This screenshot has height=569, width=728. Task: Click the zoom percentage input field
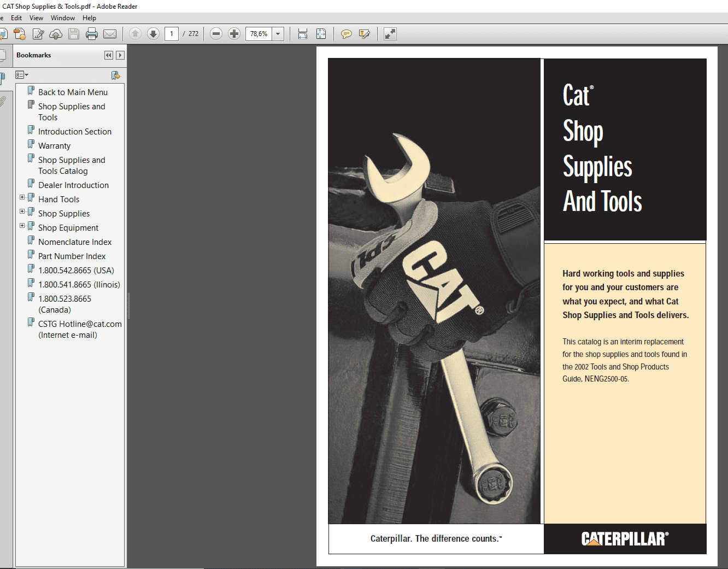point(259,34)
